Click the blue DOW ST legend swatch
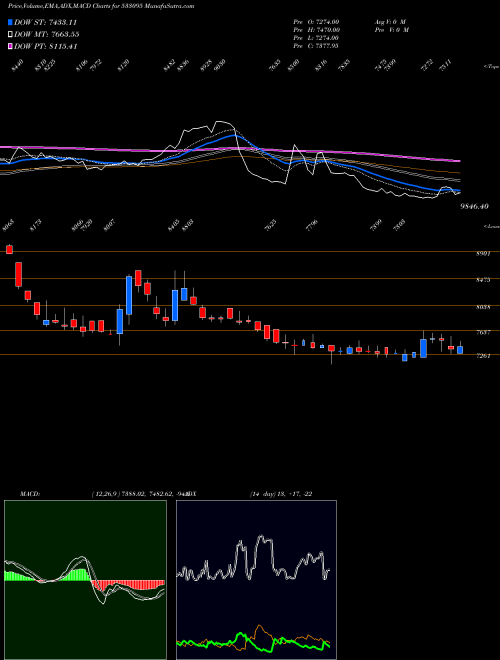 (10, 22)
